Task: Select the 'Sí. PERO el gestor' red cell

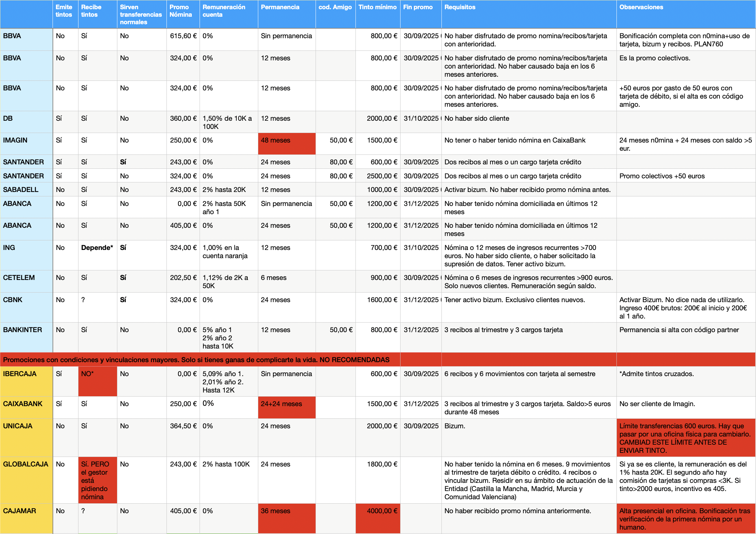Action: coord(98,480)
